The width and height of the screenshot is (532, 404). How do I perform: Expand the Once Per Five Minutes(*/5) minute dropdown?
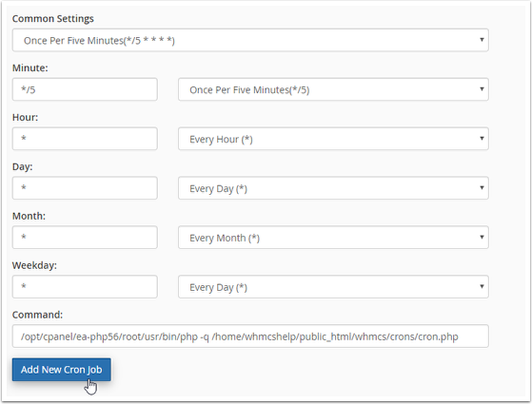coord(333,89)
